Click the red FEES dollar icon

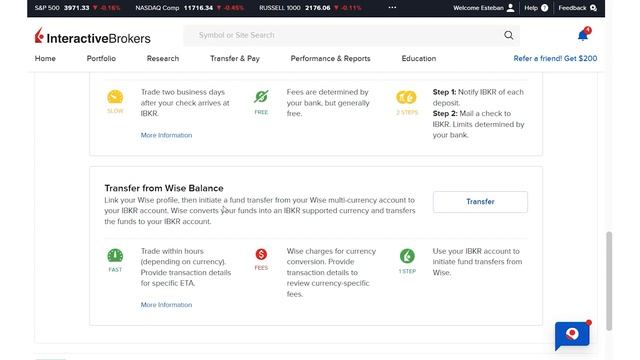(x=261, y=254)
